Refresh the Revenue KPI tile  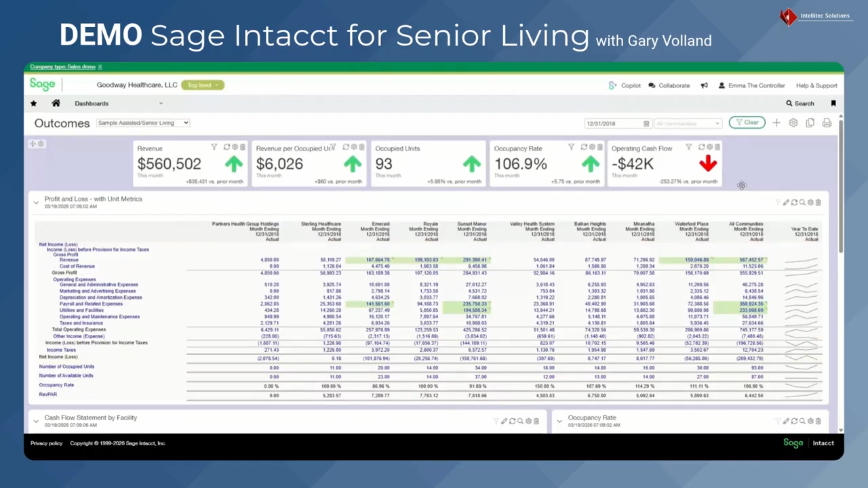(226, 147)
